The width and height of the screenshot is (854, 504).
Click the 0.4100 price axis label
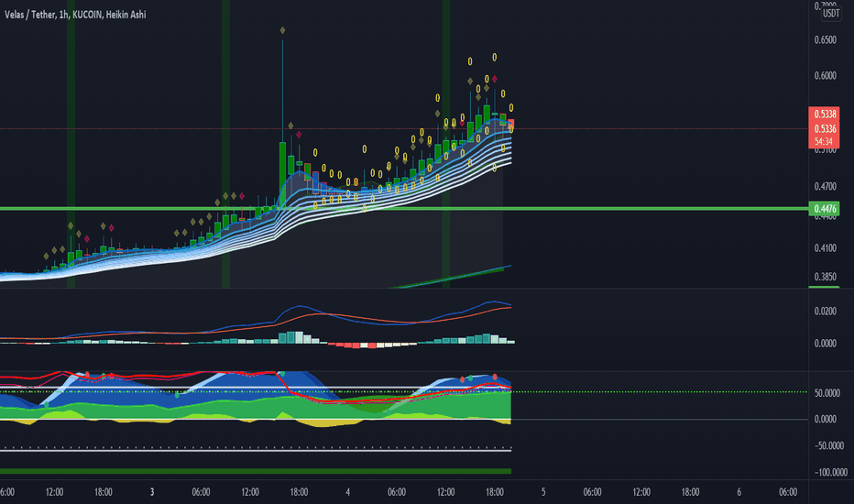click(x=825, y=248)
